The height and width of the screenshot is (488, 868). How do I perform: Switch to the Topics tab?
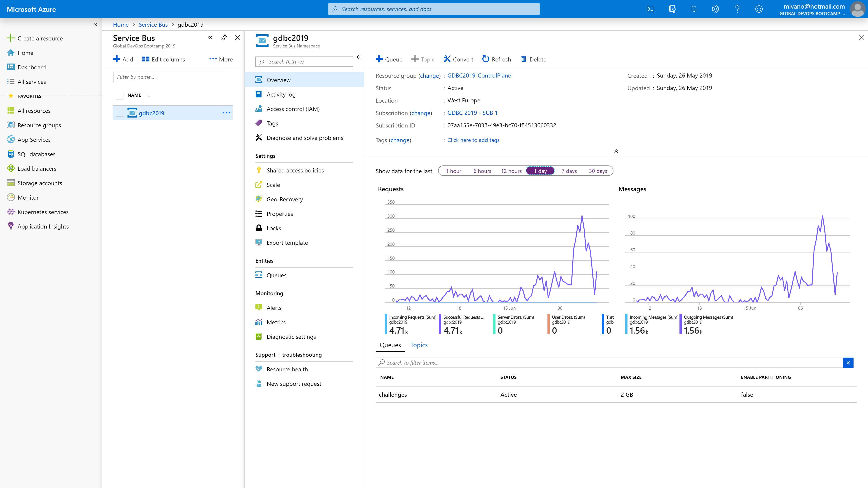click(419, 345)
